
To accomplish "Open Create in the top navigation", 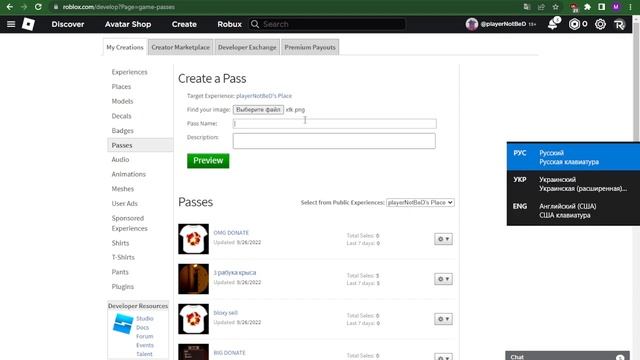I will pos(184,24).
